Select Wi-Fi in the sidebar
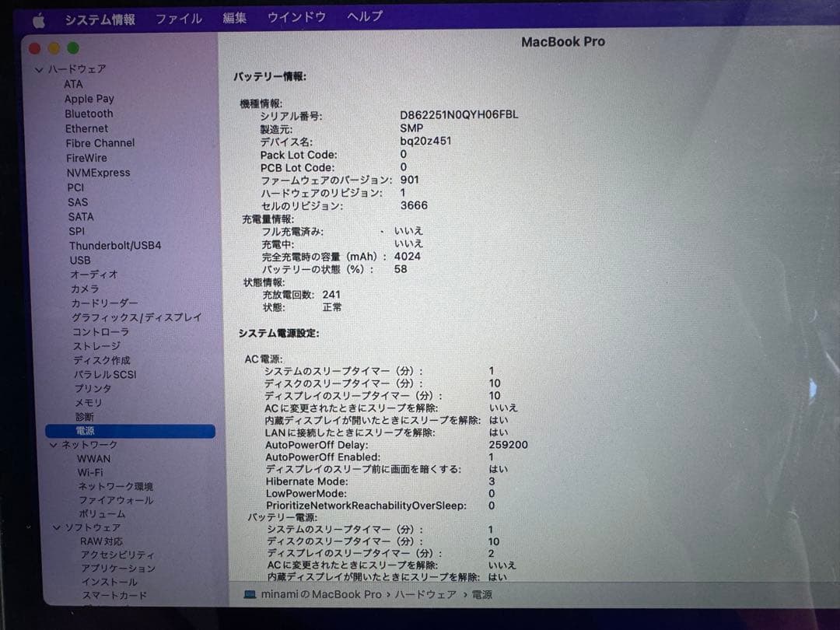The width and height of the screenshot is (840, 630). point(90,473)
